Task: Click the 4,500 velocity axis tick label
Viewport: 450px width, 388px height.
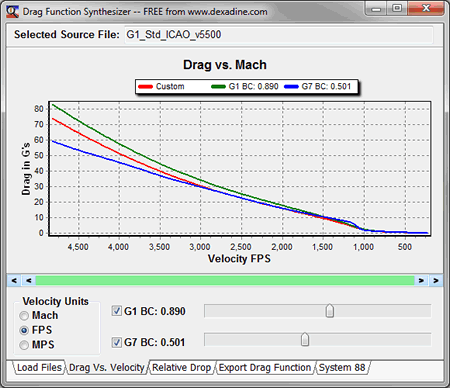Action: point(78,247)
